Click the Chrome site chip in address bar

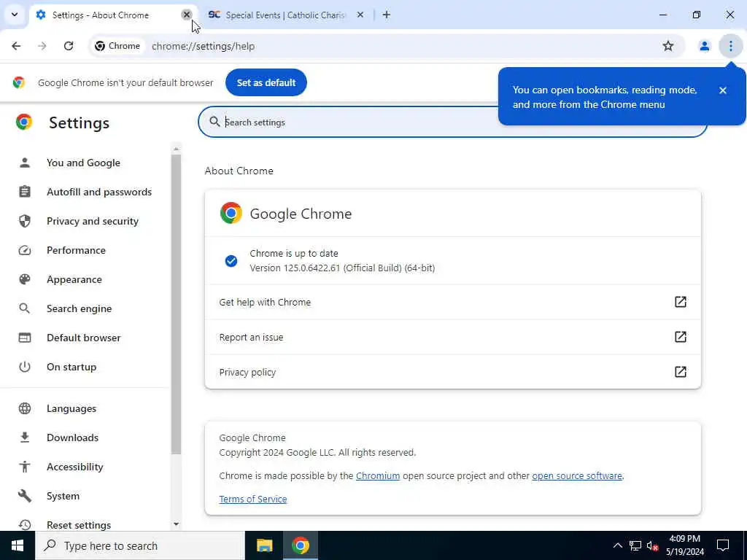click(117, 46)
